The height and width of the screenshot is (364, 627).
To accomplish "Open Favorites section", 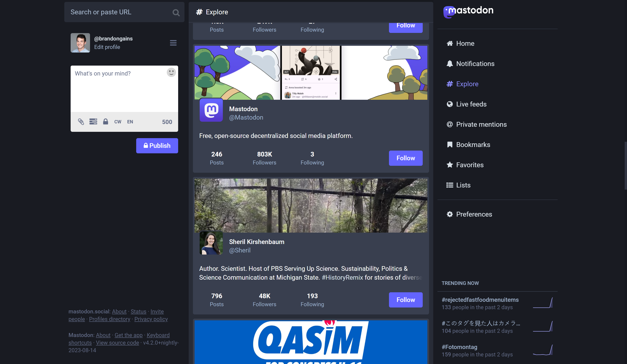I will click(470, 165).
